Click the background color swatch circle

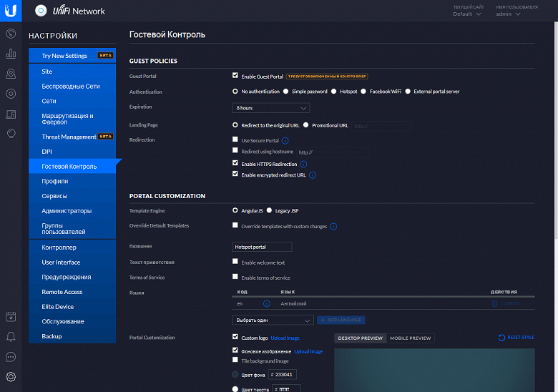click(x=235, y=374)
